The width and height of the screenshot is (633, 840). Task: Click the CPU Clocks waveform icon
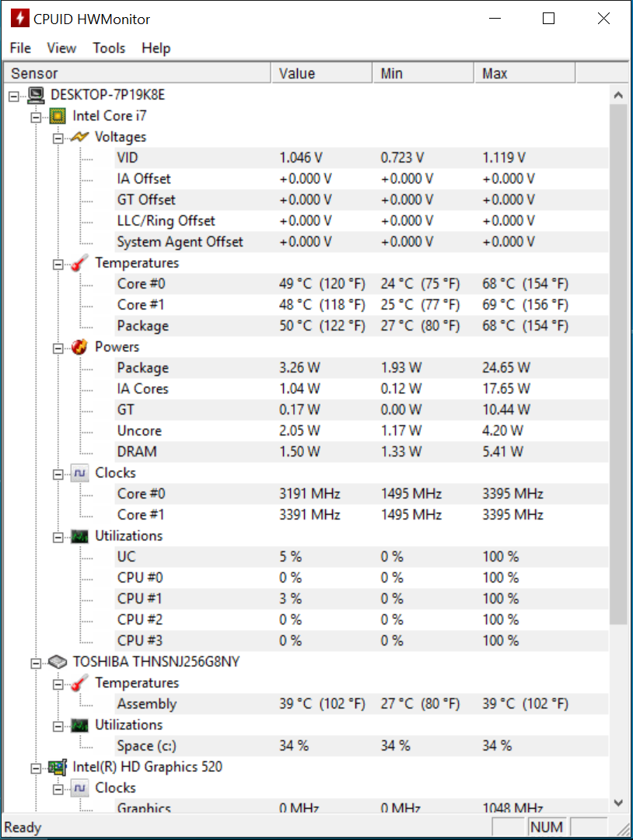[x=80, y=473]
